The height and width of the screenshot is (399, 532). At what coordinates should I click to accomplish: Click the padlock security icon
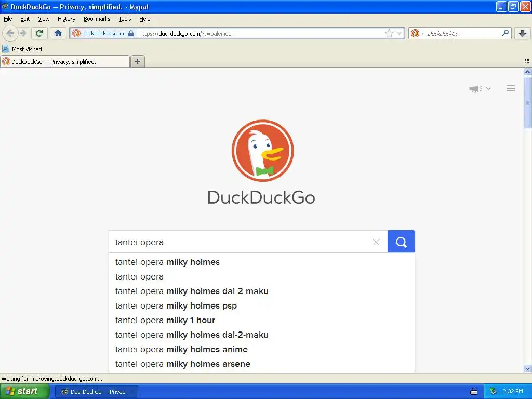[x=131, y=33]
